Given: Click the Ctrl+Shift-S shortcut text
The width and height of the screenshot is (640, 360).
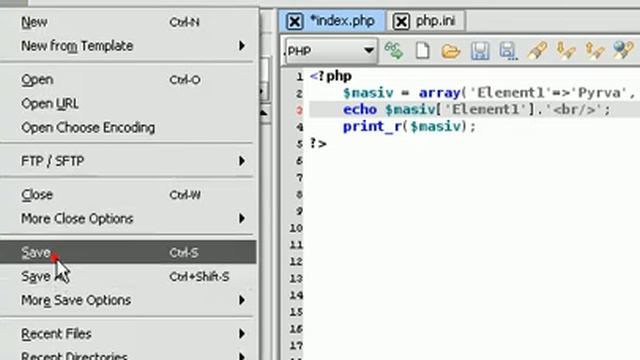Looking at the screenshot, I should (199, 277).
